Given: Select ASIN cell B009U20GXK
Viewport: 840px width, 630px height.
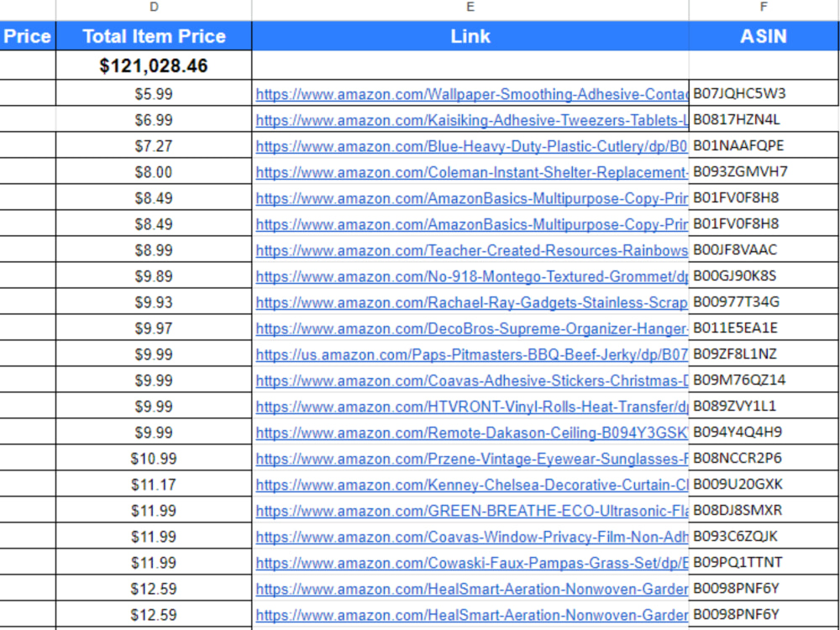Looking at the screenshot, I should pyautogui.click(x=764, y=484).
